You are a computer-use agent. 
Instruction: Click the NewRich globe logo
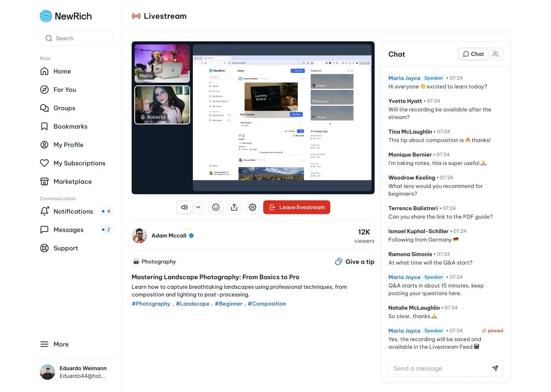pyautogui.click(x=46, y=16)
